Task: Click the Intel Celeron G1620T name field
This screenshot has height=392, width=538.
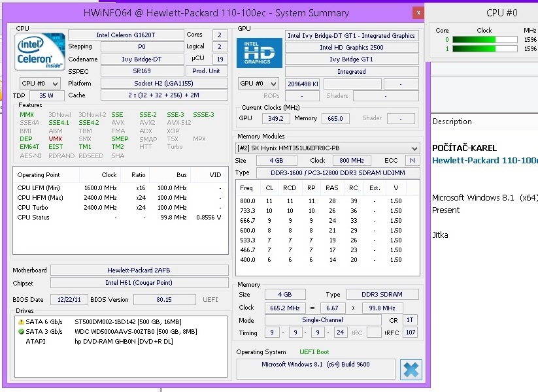Action: [126, 35]
